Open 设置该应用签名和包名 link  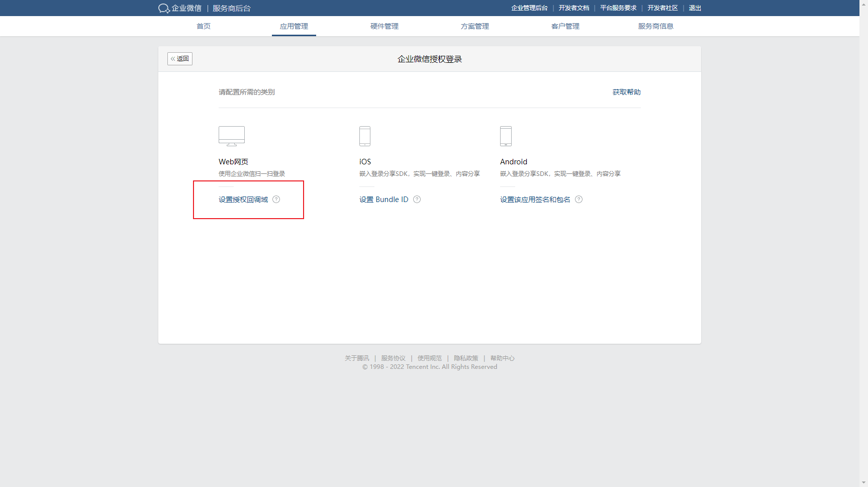pyautogui.click(x=535, y=200)
